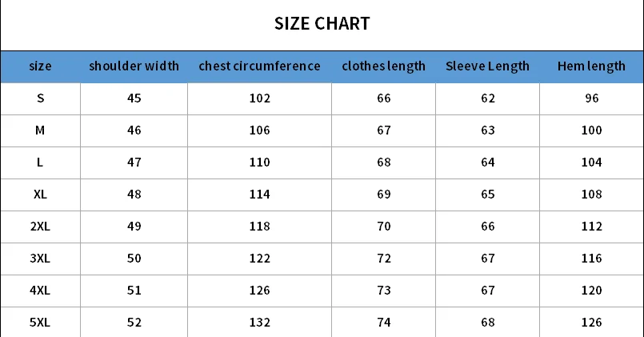The width and height of the screenshot is (644, 337).
Task: Select the "chest circumference" column header
Action: click(x=259, y=66)
